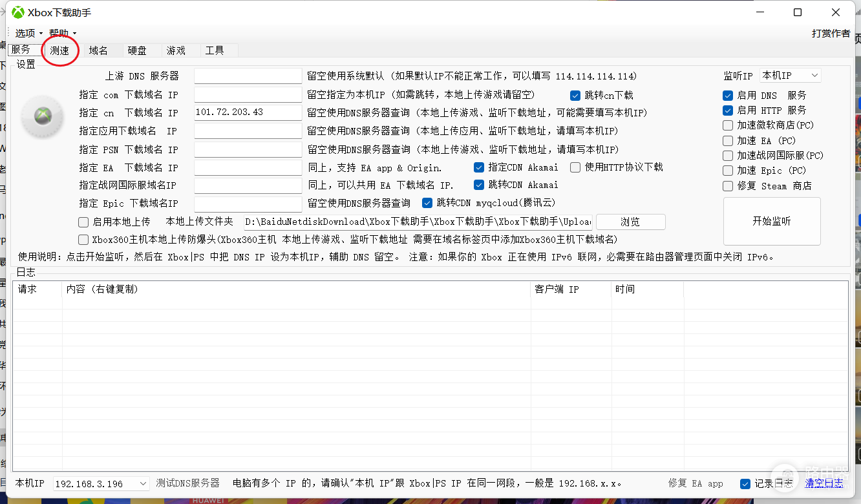
Task: Toggle the 记录日志 checkbox
Action: [745, 483]
